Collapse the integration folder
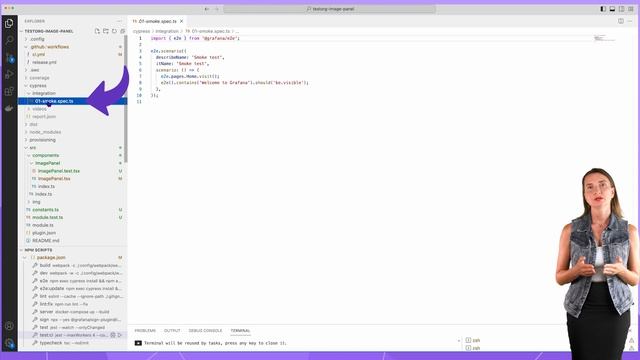 click(x=29, y=93)
